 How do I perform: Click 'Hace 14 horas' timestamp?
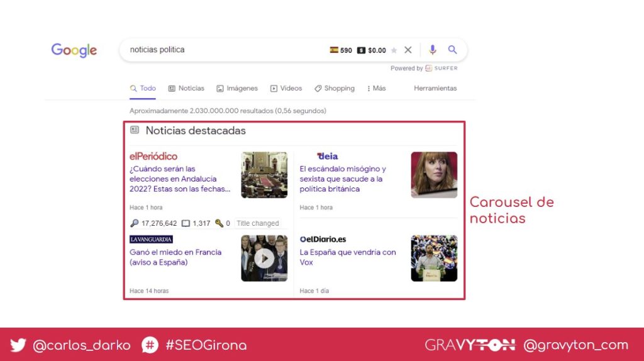click(x=149, y=291)
